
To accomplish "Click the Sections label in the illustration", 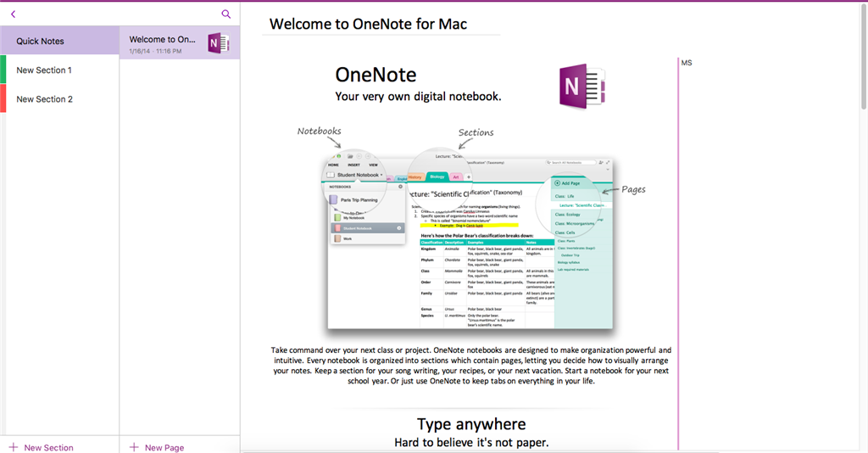I will point(476,132).
